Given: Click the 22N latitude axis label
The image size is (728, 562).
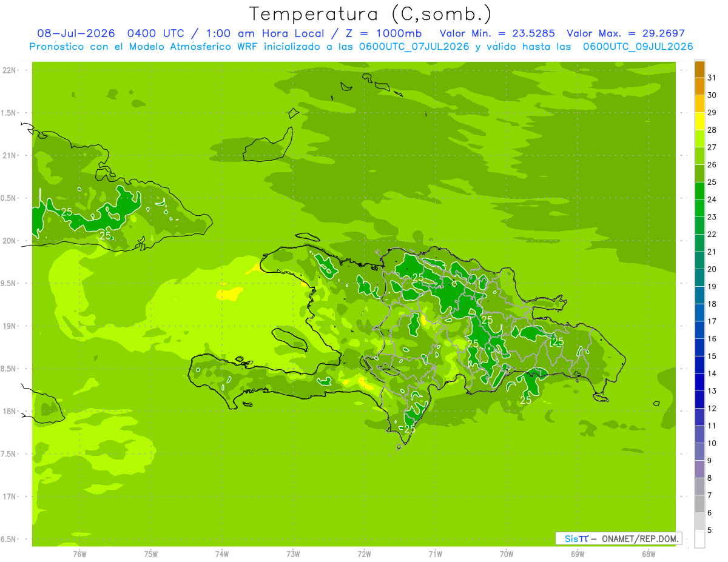Looking at the screenshot, I should (x=8, y=70).
